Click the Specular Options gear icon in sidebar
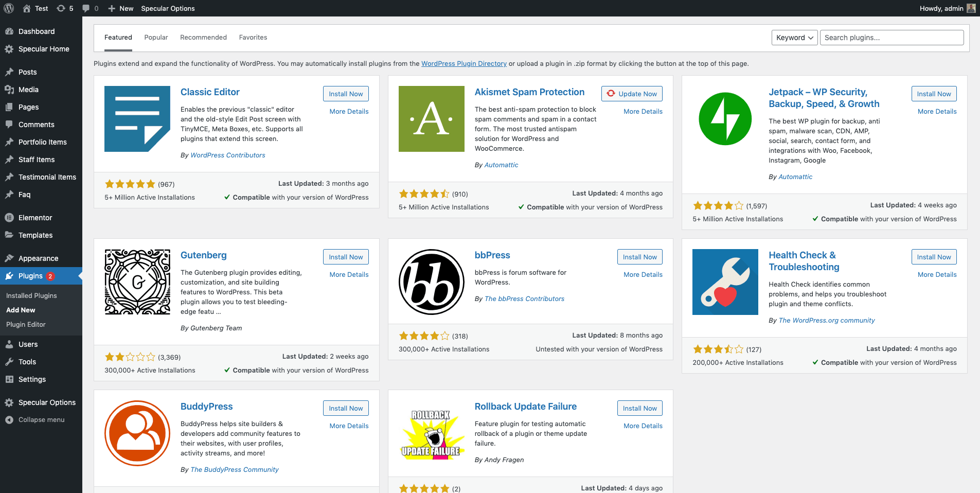The width and height of the screenshot is (980, 493). click(9, 402)
